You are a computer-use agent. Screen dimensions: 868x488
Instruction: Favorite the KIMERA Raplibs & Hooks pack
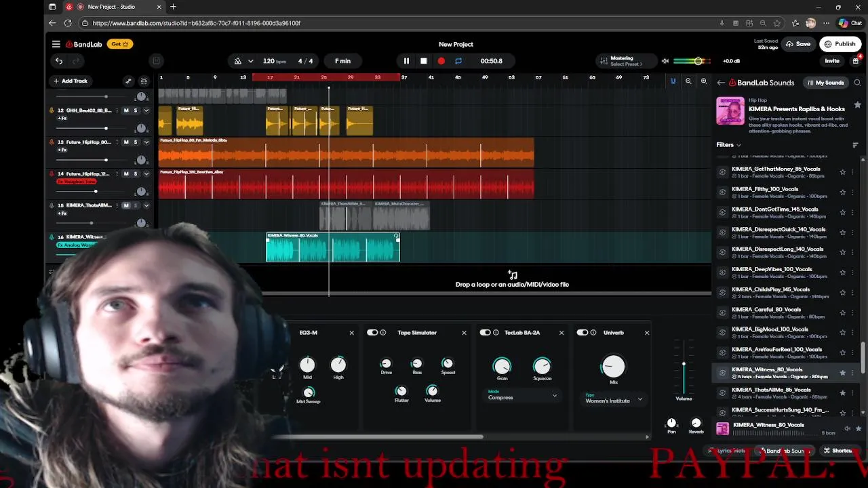[x=857, y=105]
